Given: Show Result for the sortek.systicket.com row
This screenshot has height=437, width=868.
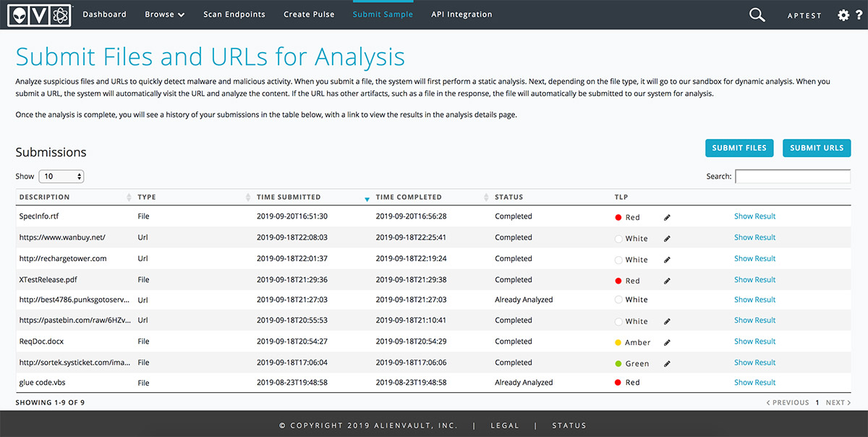Looking at the screenshot, I should pyautogui.click(x=754, y=362).
